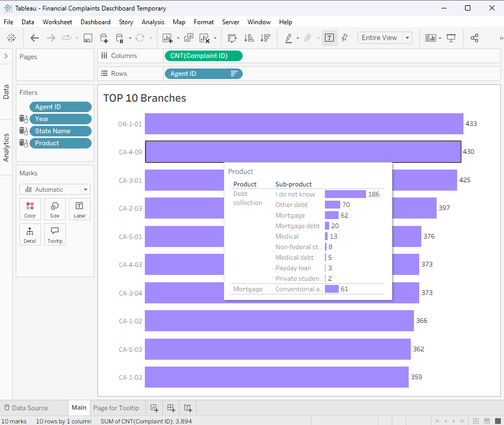Expand the toolbar overflow chevron
The image size is (504, 425).
tap(501, 38)
